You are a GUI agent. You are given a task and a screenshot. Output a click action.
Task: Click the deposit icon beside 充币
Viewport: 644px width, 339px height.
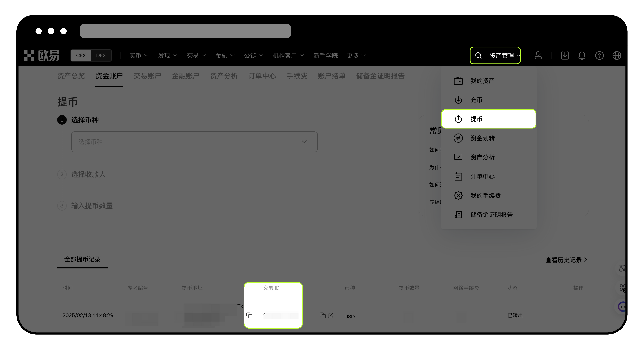coord(458,100)
